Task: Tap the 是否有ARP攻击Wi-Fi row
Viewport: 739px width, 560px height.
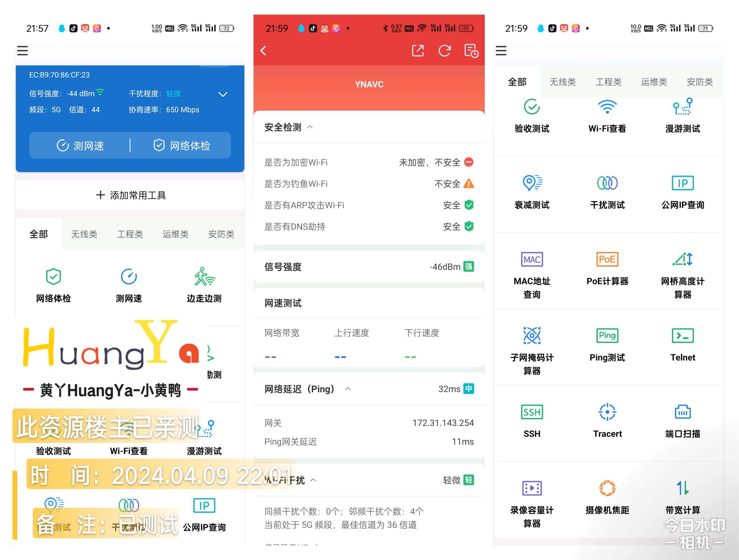Action: point(369,205)
